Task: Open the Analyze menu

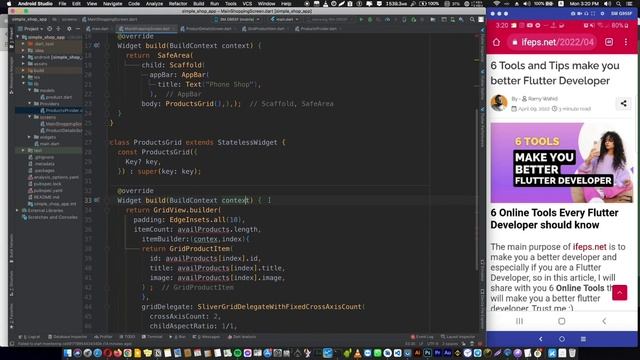Action: (x=154, y=3)
